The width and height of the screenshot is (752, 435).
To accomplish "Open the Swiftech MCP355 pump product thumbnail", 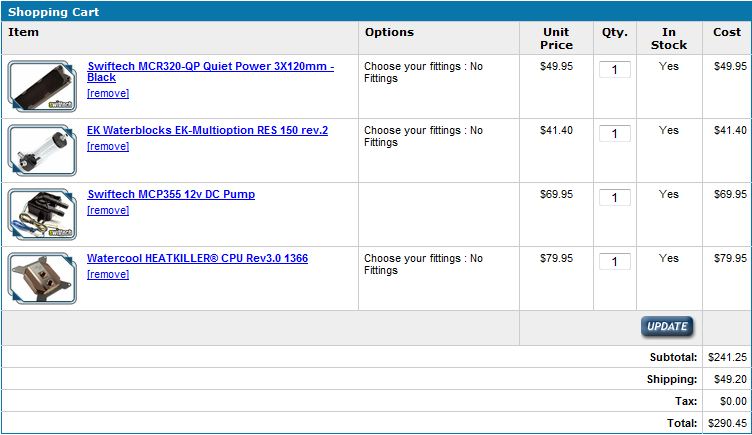I will pyautogui.click(x=42, y=214).
